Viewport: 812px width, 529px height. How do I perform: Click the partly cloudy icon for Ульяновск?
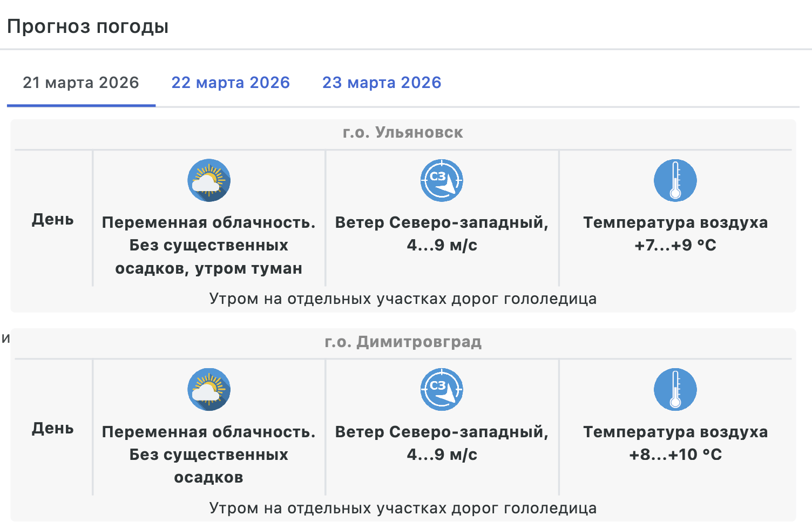(x=209, y=180)
